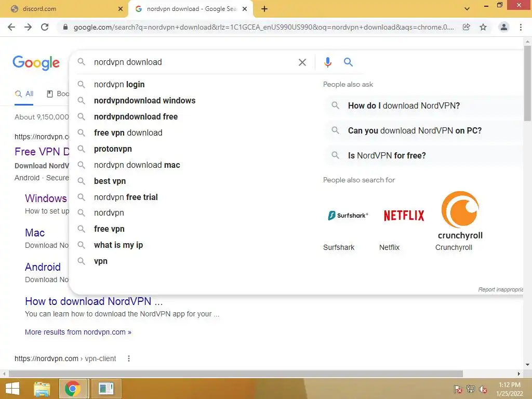The height and width of the screenshot is (399, 532).
Task: Open the tab search chevron
Action: (467, 9)
